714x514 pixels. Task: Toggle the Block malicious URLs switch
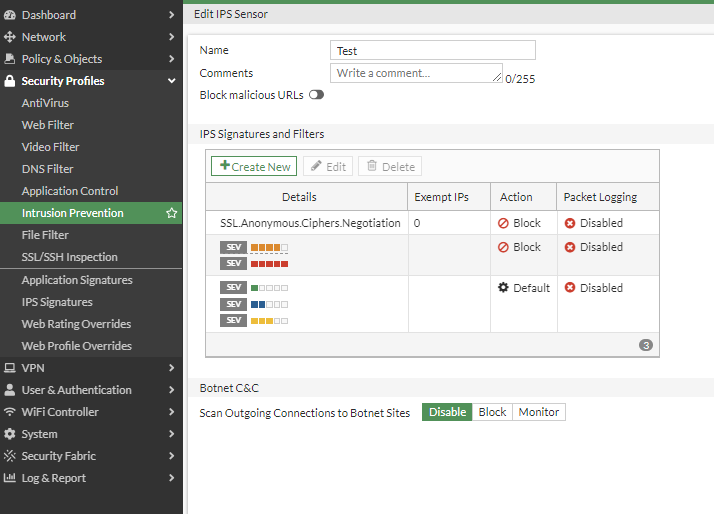[316, 95]
